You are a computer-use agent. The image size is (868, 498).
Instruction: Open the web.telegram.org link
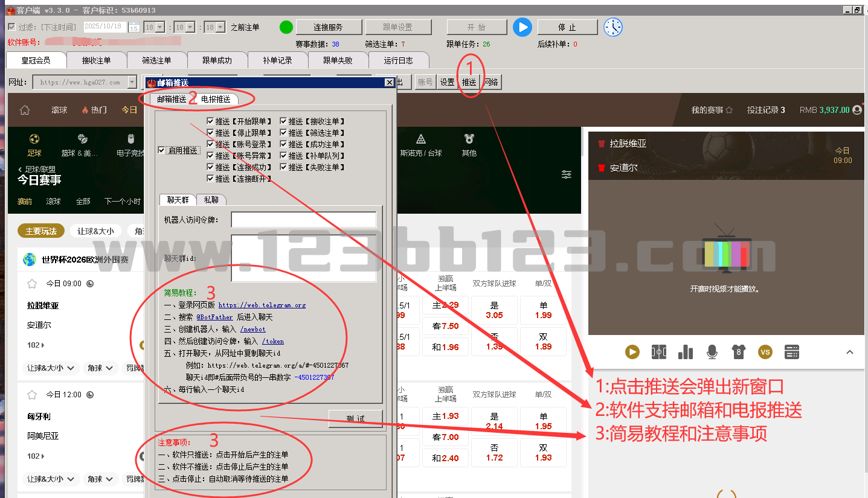[x=262, y=305]
